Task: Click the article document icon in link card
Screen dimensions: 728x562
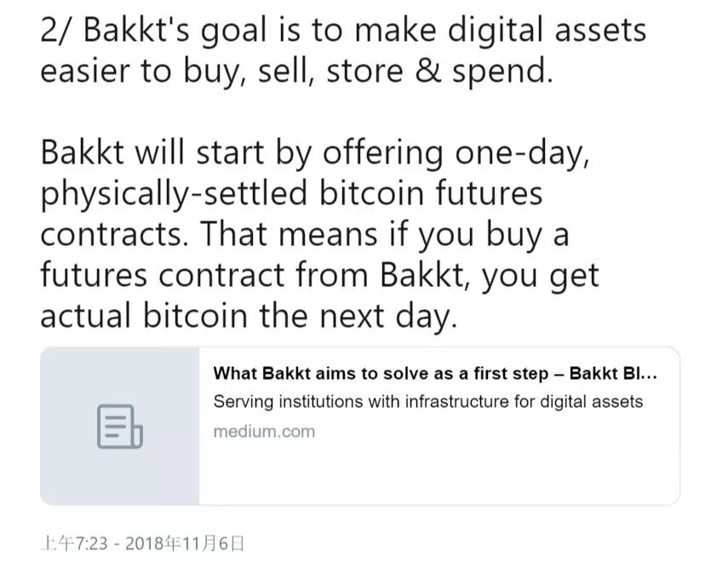Action: click(x=120, y=427)
